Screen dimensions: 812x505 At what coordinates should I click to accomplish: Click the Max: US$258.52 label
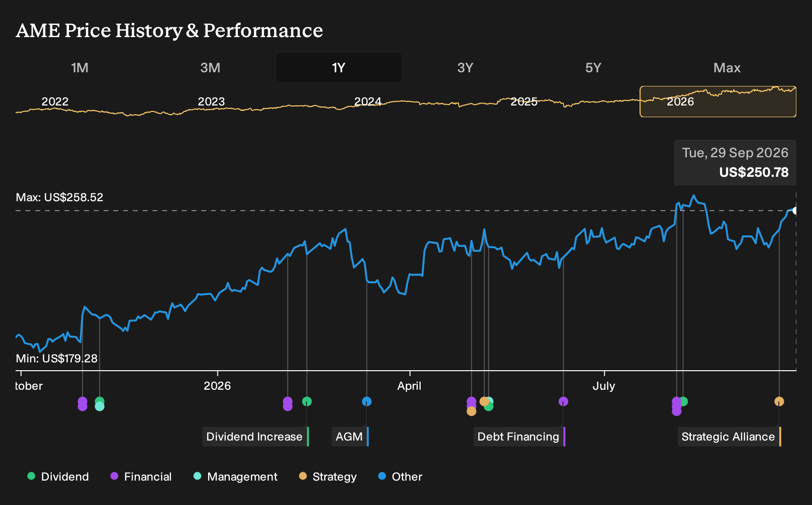(x=60, y=197)
